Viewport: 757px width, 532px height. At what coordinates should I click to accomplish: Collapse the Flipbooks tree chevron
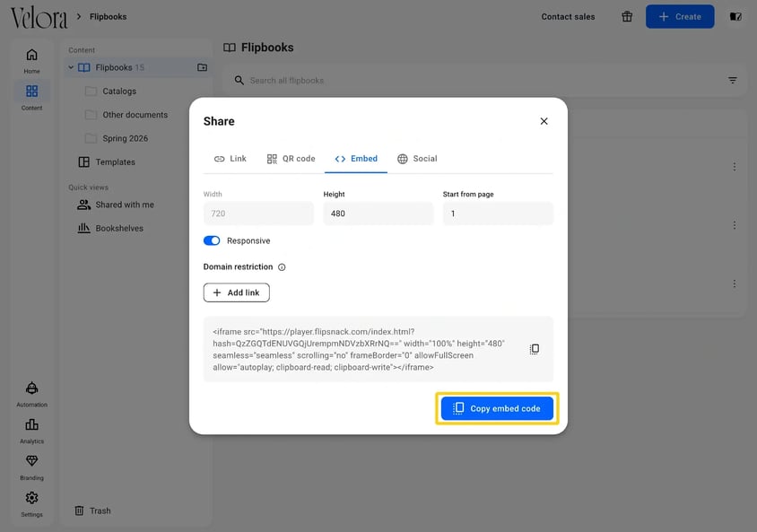click(x=71, y=67)
